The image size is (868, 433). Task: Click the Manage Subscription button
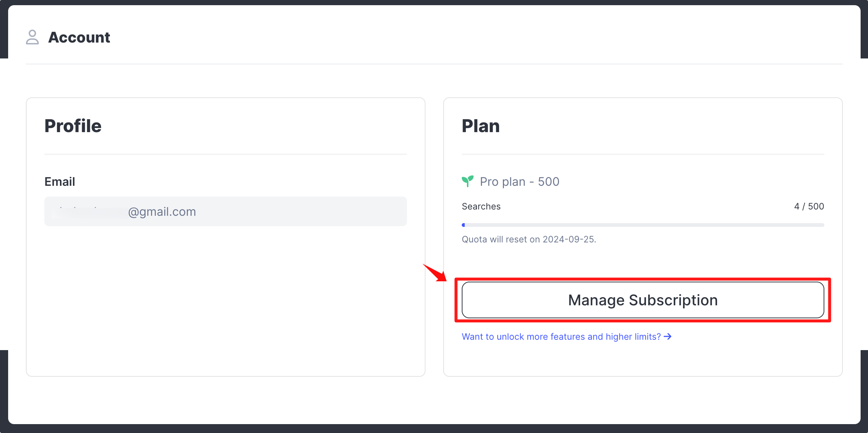coord(643,300)
